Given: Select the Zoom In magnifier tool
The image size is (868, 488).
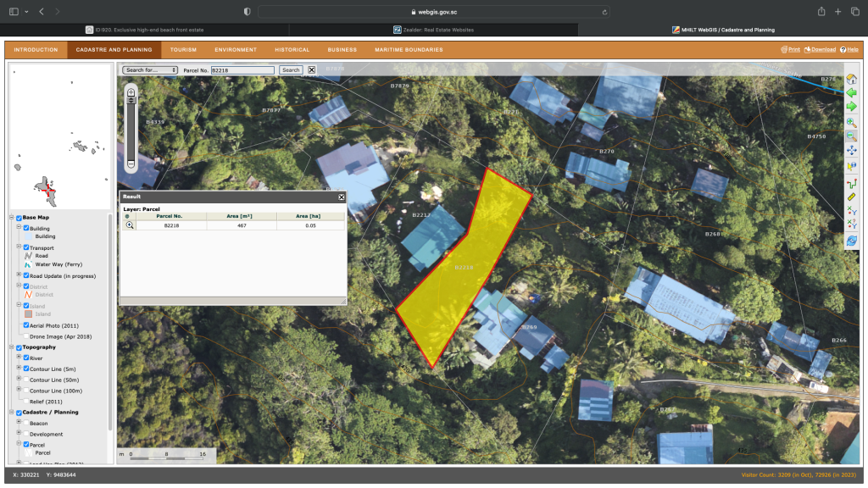Looking at the screenshot, I should 852,122.
